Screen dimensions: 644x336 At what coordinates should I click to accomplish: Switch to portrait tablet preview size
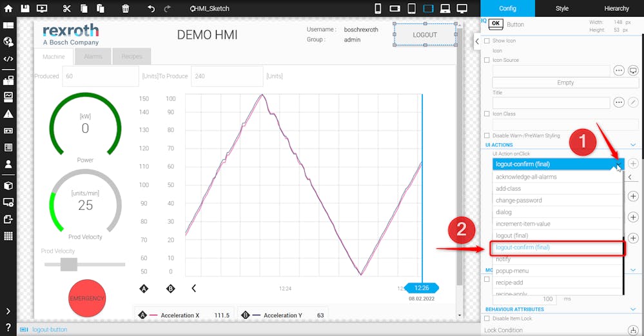(411, 8)
